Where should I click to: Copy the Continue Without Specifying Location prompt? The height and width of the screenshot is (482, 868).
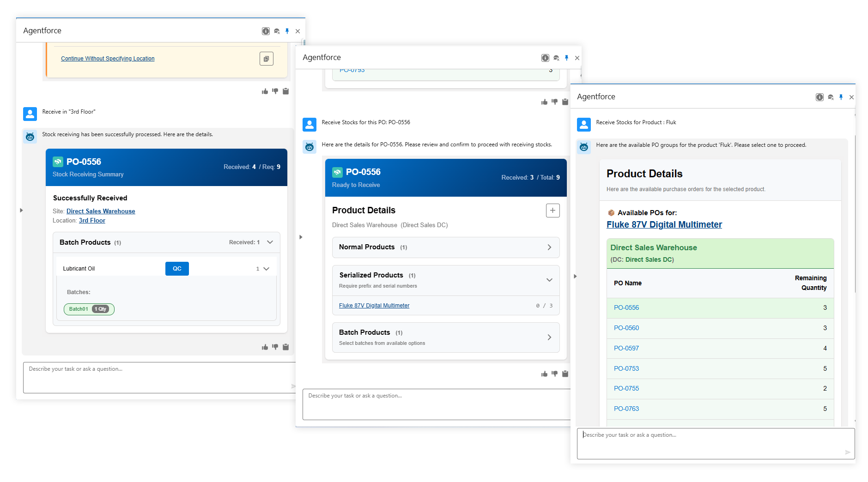(x=267, y=59)
